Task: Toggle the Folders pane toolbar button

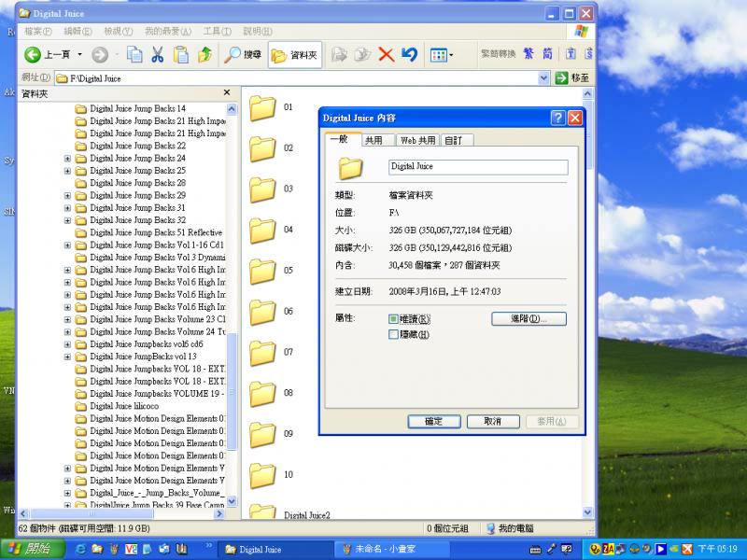Action: pyautogui.click(x=294, y=55)
